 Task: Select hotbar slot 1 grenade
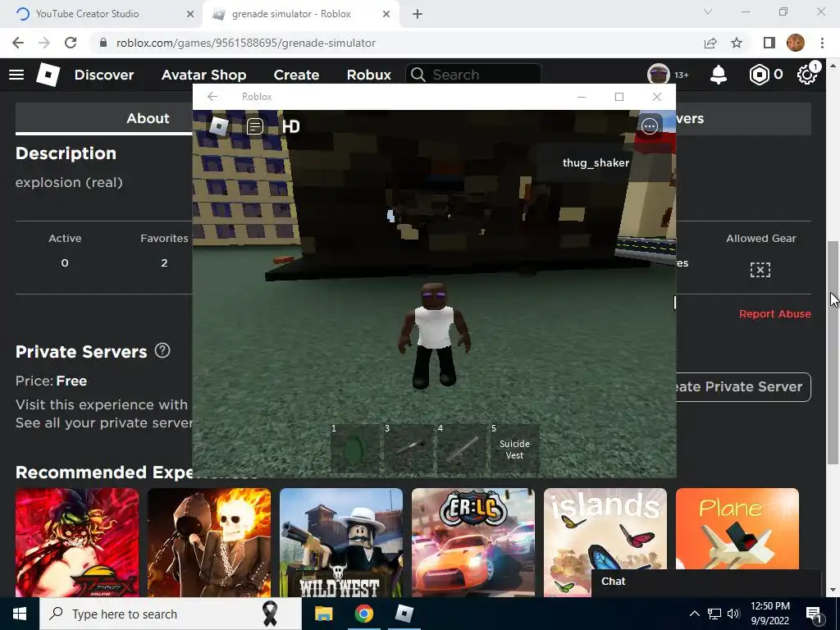[x=354, y=449]
